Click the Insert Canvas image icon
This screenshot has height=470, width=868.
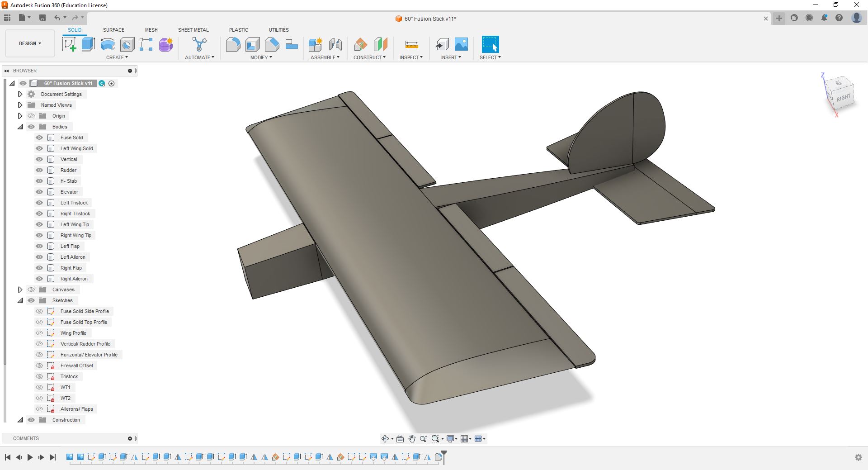click(461, 44)
